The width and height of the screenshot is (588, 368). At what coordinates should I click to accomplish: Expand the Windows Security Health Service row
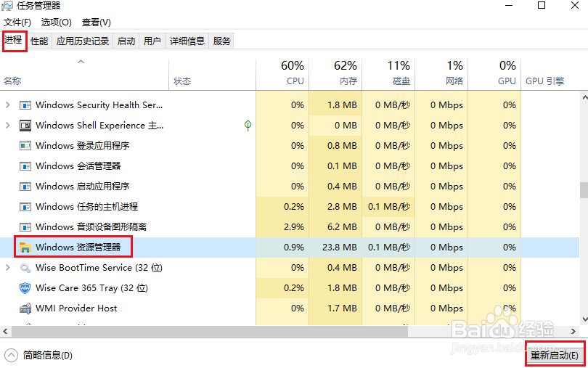(7, 105)
